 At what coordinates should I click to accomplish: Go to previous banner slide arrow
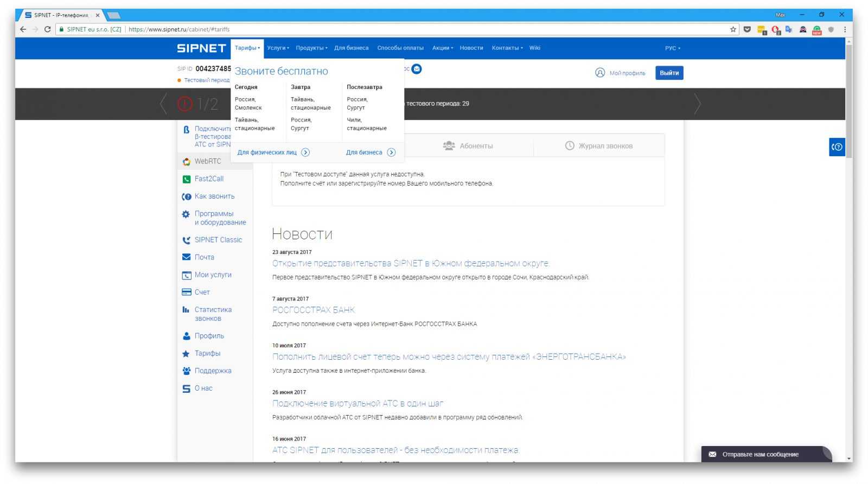pyautogui.click(x=163, y=104)
